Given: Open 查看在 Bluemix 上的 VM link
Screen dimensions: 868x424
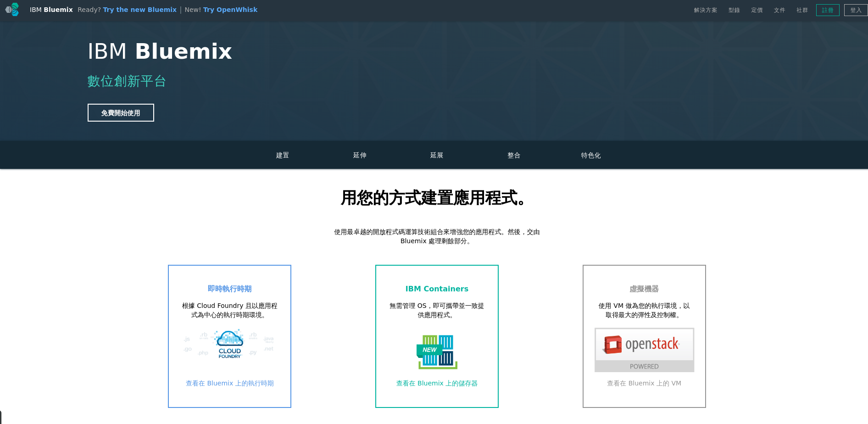Looking at the screenshot, I should (x=644, y=383).
